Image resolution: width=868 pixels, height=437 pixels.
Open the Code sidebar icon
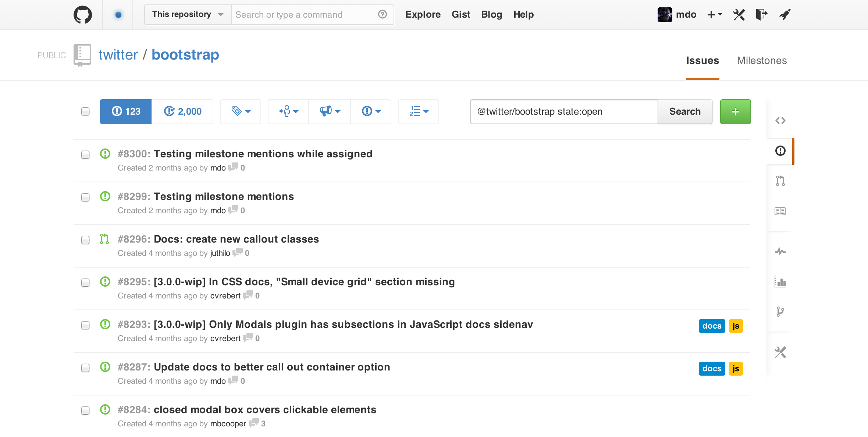coord(780,121)
